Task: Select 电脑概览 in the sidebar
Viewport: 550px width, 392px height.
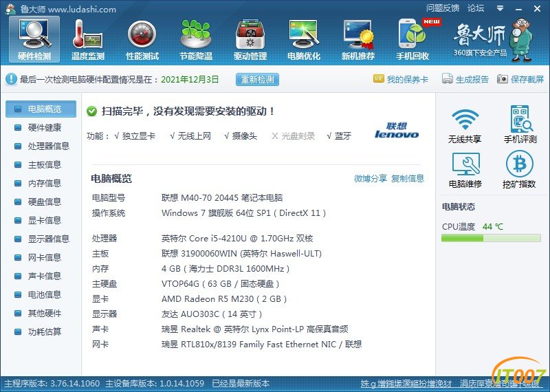Action: 41,109
